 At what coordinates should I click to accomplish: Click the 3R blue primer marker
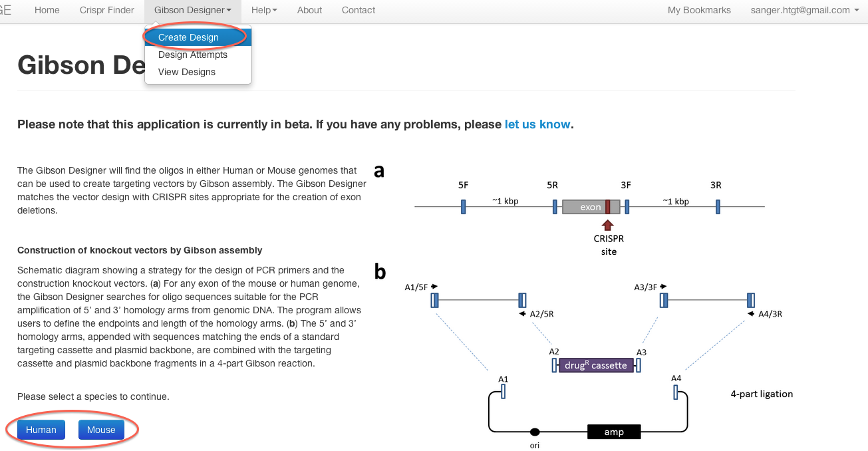tap(718, 207)
